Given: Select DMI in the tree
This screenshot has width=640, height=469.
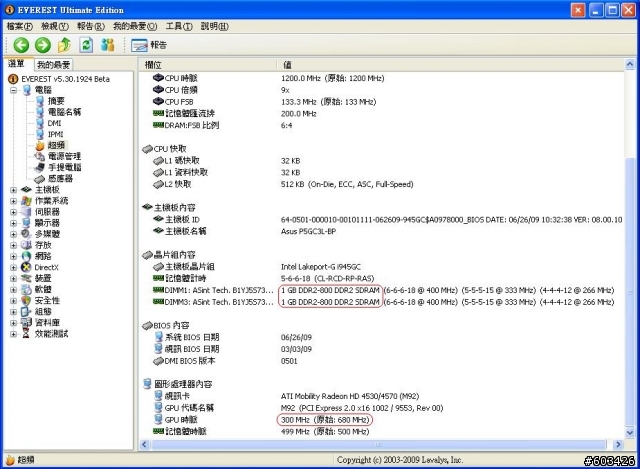Looking at the screenshot, I should tap(54, 123).
